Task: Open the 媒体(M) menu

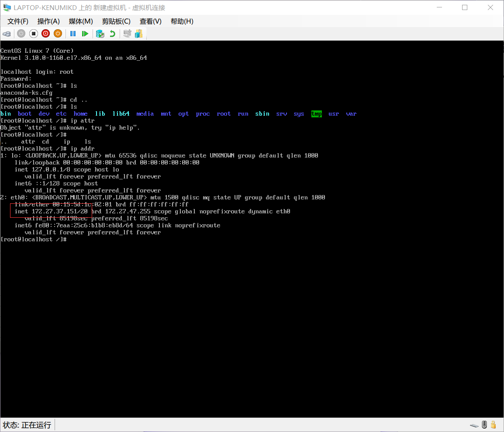Action: [x=80, y=21]
